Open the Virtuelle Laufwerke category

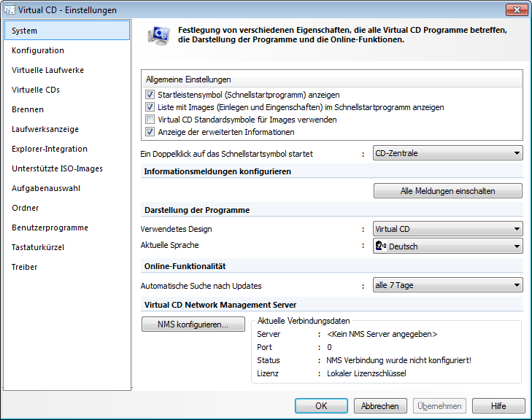tap(67, 70)
